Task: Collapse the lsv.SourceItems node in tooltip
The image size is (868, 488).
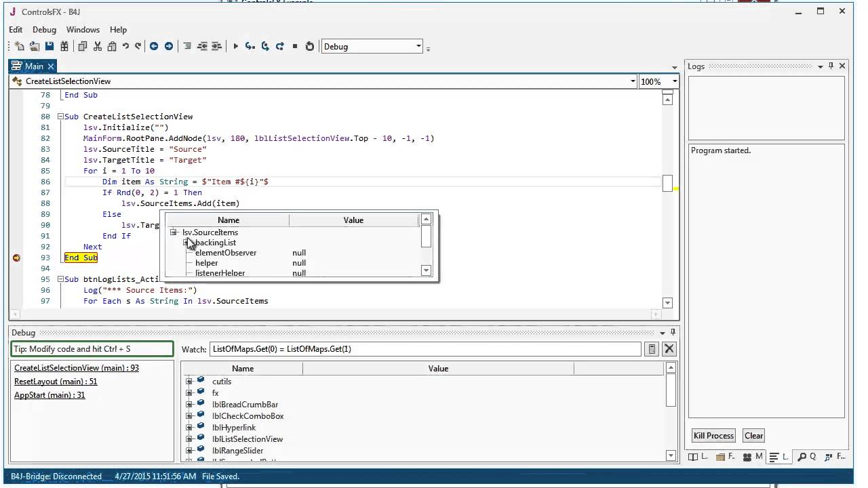Action: coord(174,232)
